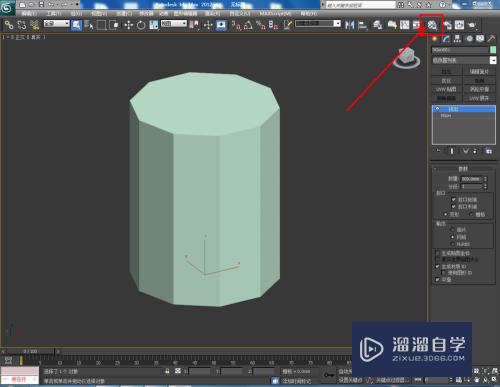
Task: Click the Render Production teapot icon
Action: 472,25
